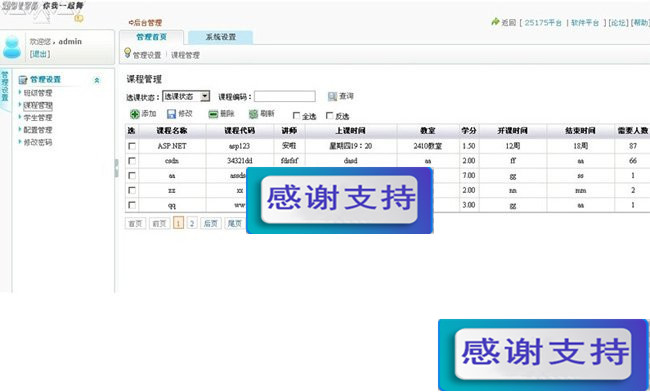Go to the 尾页 (last page) pagination button
Image resolution: width=650 pixels, height=392 pixels.
[235, 223]
